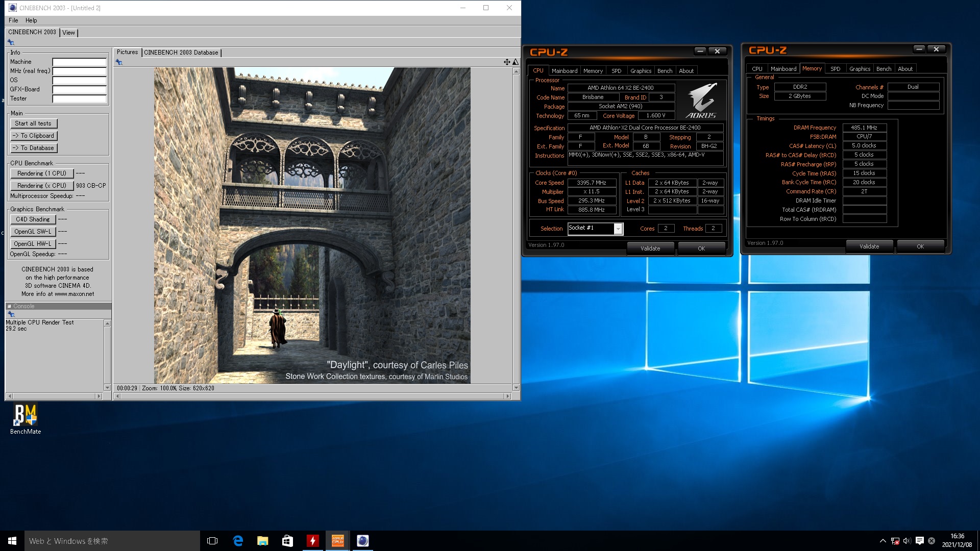The height and width of the screenshot is (551, 980).
Task: Click the pin icon in Pictures panel
Action: pyautogui.click(x=119, y=62)
